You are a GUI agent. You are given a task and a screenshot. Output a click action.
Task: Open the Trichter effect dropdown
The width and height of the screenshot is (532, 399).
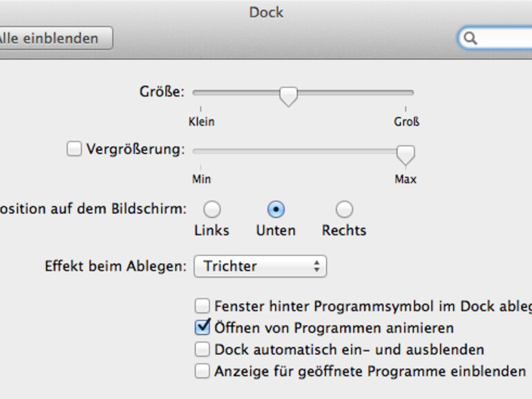[260, 266]
